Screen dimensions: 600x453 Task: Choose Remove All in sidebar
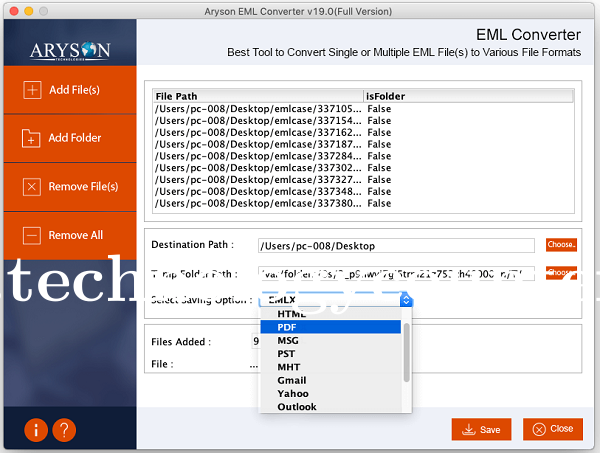[70, 235]
